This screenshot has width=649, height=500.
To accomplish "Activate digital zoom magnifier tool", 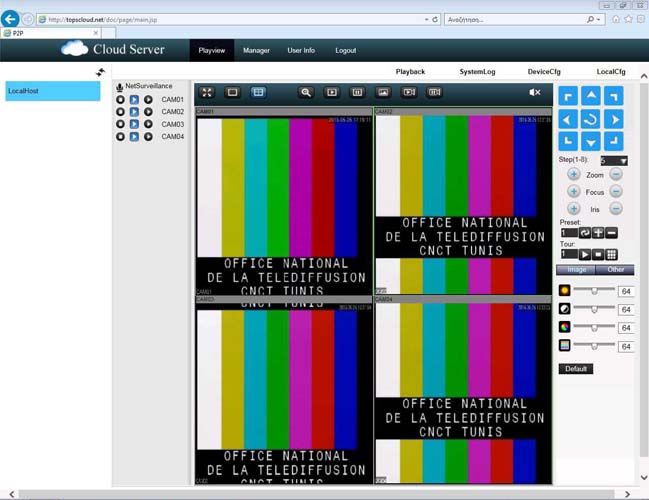I will [306, 92].
